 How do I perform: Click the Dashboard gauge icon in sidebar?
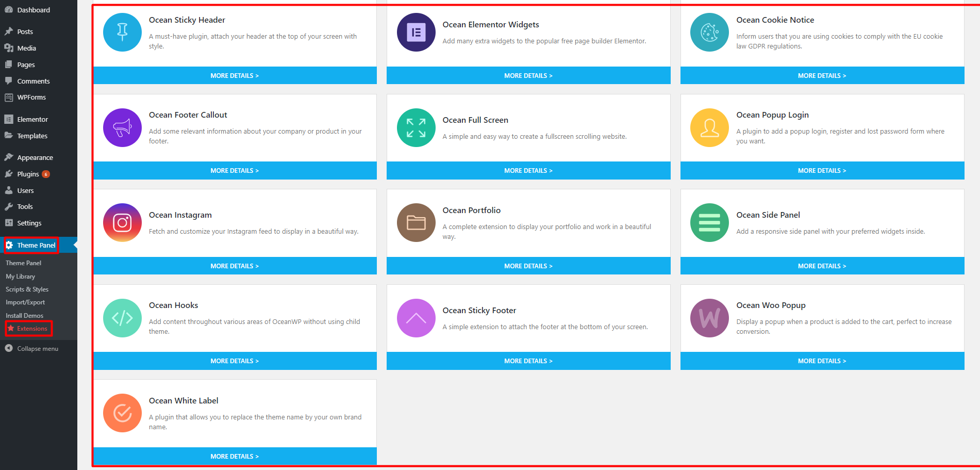9,10
